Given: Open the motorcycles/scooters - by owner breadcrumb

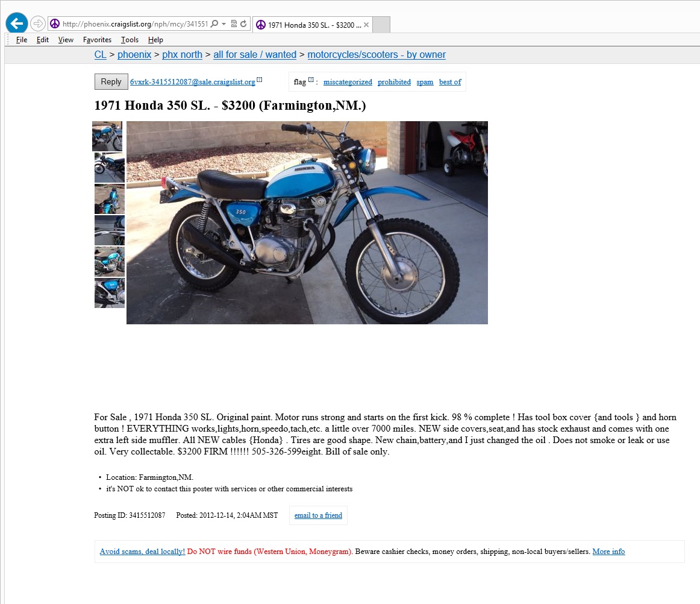Looking at the screenshot, I should click(377, 54).
